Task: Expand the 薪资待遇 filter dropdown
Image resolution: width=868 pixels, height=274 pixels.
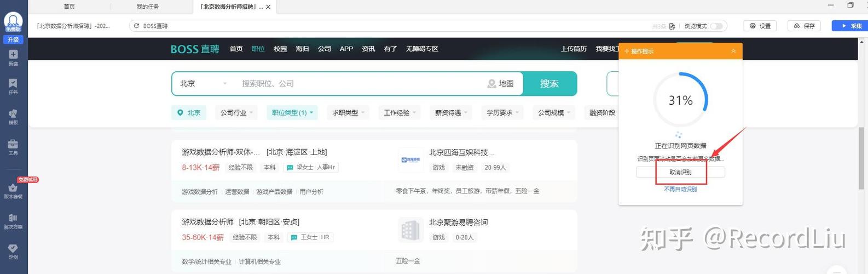Action: click(451, 112)
